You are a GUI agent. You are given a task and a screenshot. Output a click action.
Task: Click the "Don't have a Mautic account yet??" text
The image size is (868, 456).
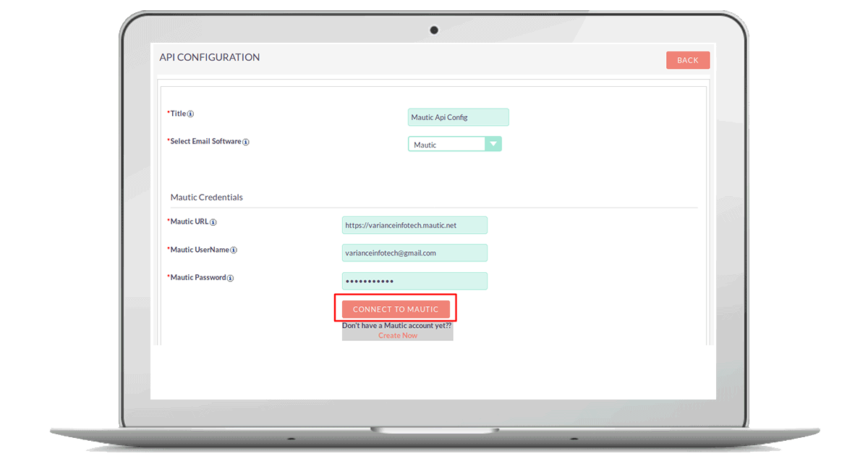[x=397, y=326]
